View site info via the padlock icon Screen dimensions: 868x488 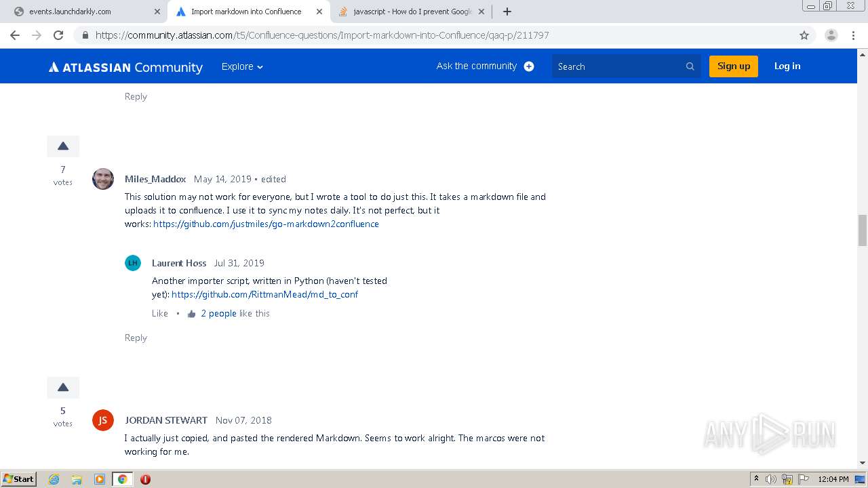tap(85, 35)
